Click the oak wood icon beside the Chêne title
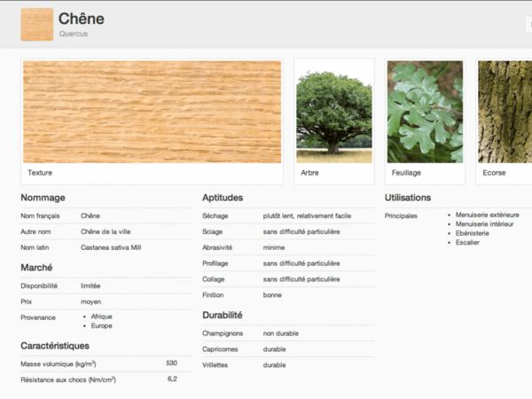This screenshot has height=399, width=532. tap(36, 25)
